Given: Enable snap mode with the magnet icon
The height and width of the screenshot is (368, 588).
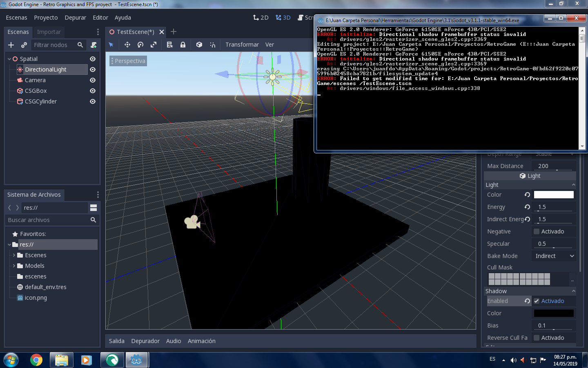Looking at the screenshot, I should coord(212,45).
